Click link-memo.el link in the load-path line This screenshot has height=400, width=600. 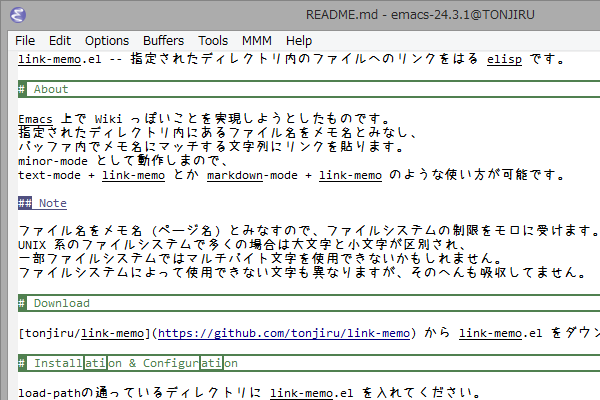311,393
